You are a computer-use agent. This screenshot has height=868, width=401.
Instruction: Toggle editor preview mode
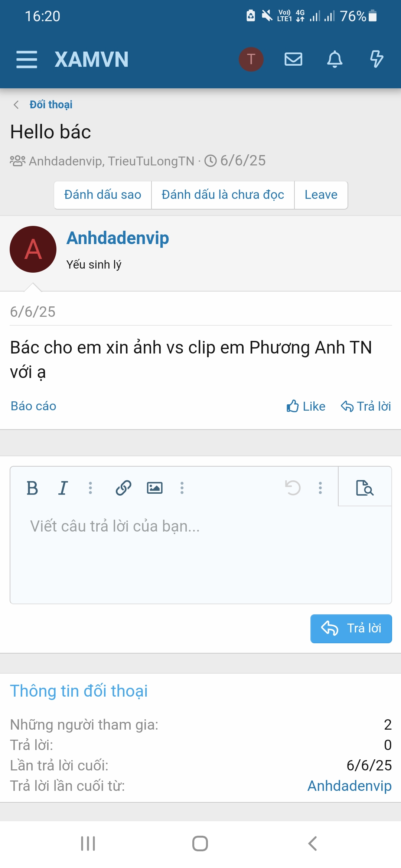(365, 488)
